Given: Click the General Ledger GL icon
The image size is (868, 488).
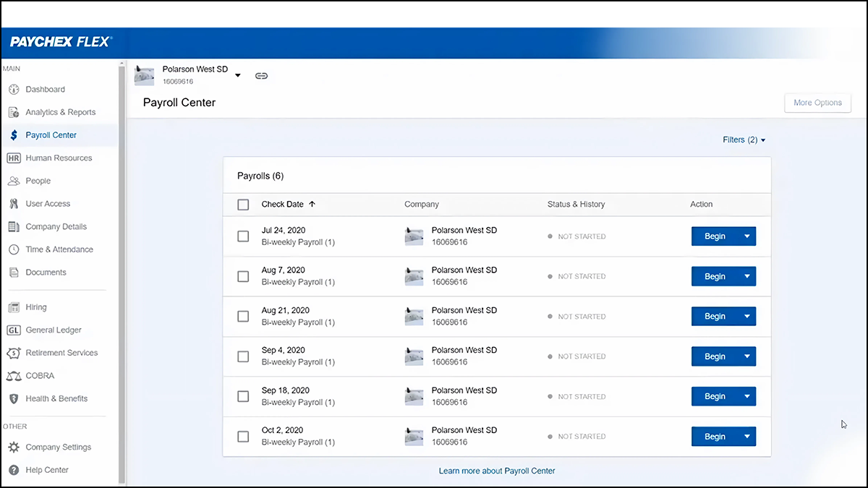Looking at the screenshot, I should click(13, 330).
